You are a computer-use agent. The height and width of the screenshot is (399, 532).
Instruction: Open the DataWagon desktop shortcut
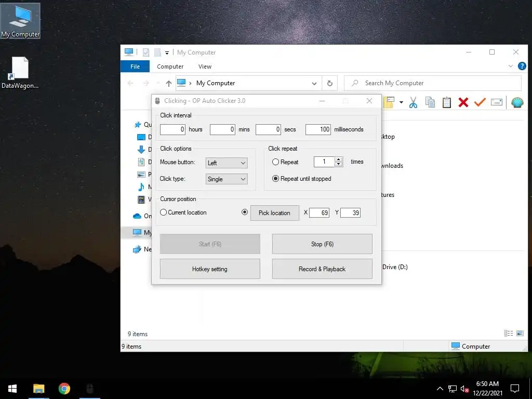tap(20, 73)
